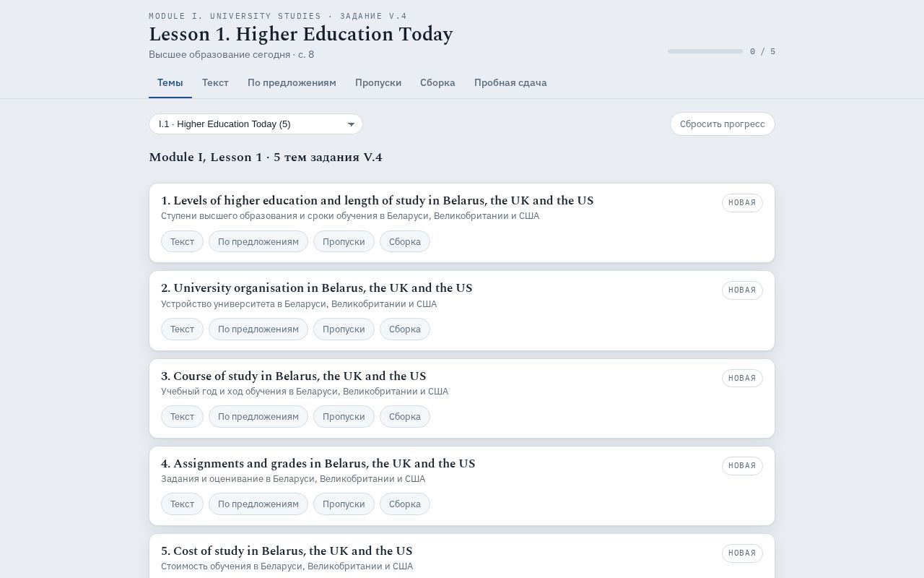The image size is (924, 578).
Task: Open По предложениям for topic 4 Assignments and grades
Action: point(258,504)
